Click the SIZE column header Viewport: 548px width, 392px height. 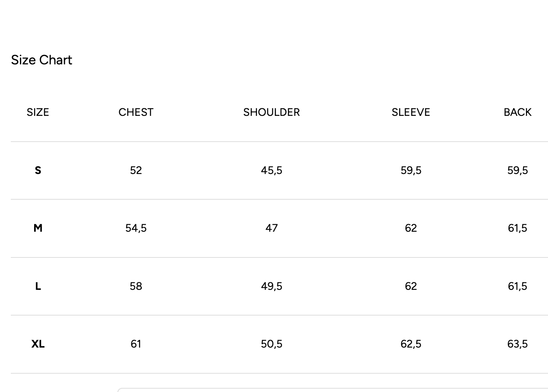tap(38, 113)
